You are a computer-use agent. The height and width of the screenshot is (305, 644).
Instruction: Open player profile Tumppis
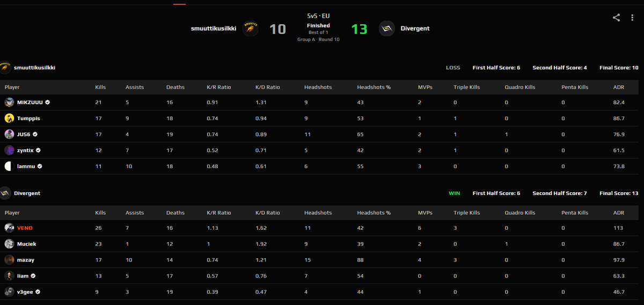[28, 118]
